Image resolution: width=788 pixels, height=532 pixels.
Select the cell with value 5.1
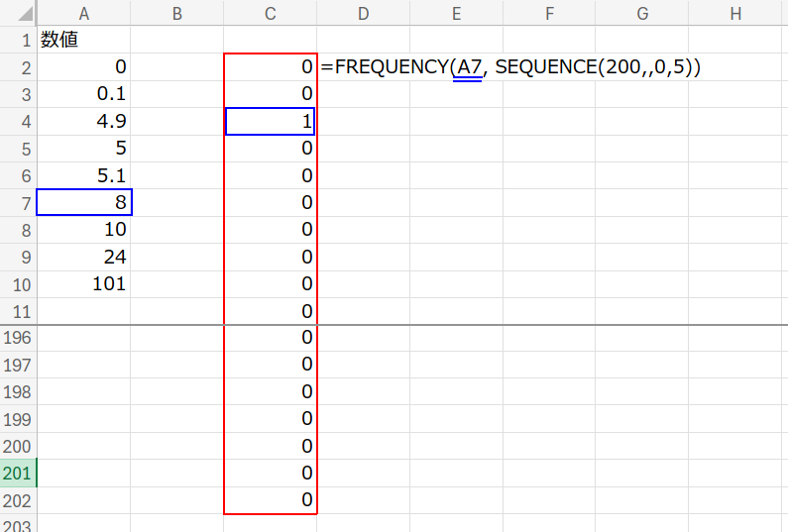tap(83, 176)
